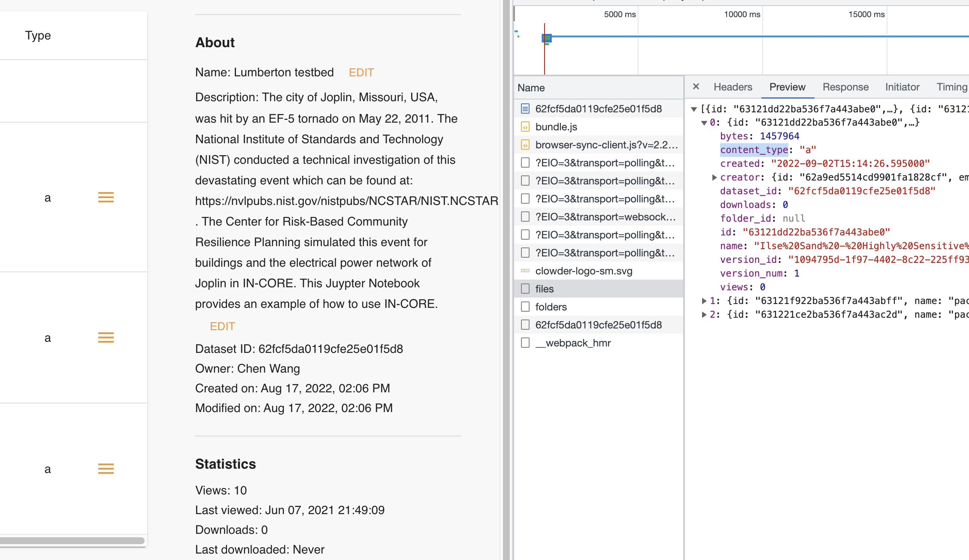This screenshot has height=560, width=969.
Task: Open the second file row hamburger menu icon
Action: pos(106,337)
